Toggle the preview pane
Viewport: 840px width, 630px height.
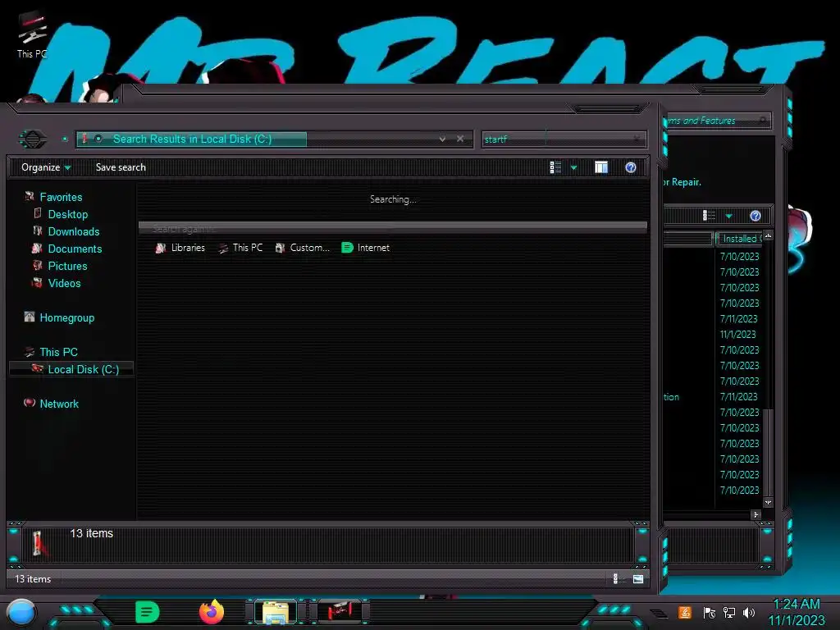601,167
